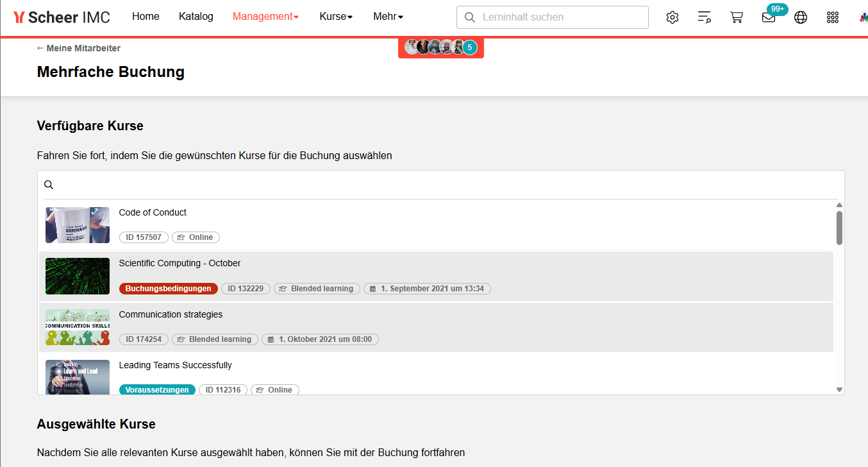Image resolution: width=868 pixels, height=467 pixels.
Task: Click the Lerninhalt suchen search field
Action: click(x=553, y=17)
